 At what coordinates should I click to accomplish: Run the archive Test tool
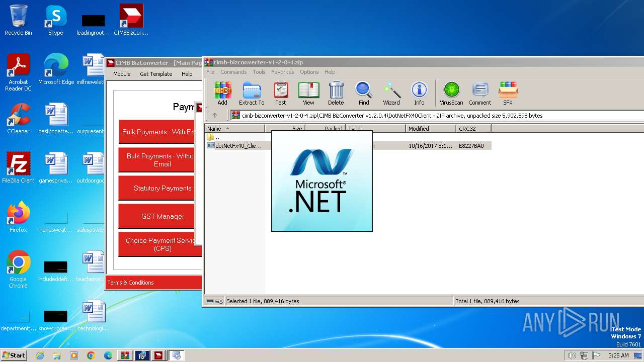click(280, 94)
